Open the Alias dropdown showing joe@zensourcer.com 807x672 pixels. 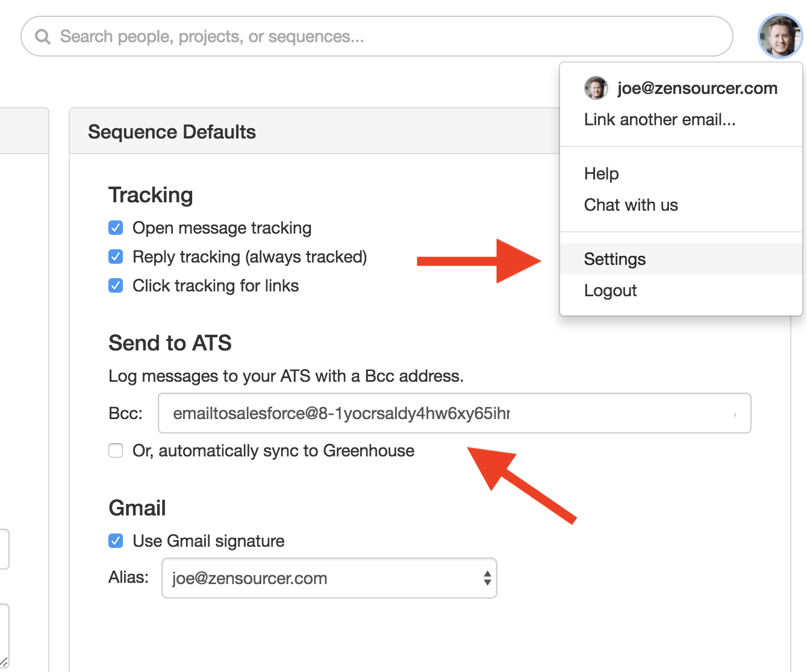(328, 578)
